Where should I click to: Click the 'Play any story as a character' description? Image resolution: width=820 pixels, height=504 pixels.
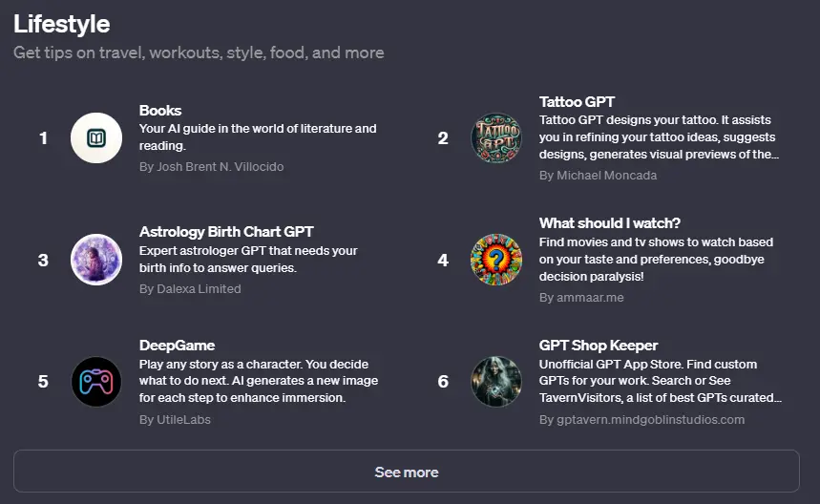tap(259, 381)
